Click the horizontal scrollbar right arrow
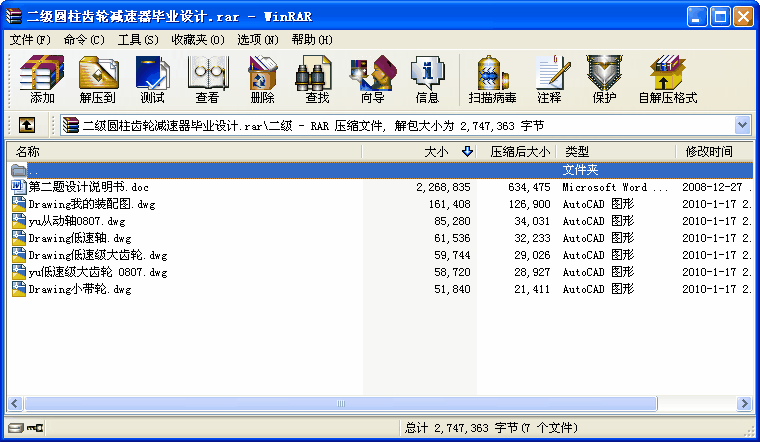Viewport: 760px width, 442px height. (x=744, y=403)
